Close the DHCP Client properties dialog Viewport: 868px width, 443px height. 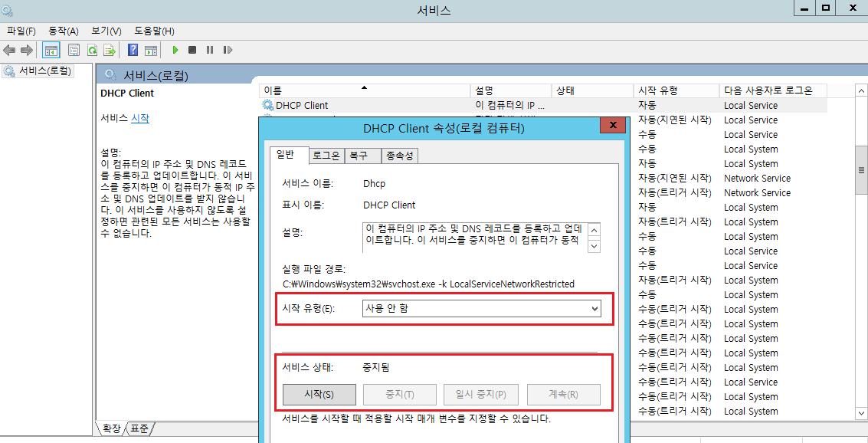coord(614,126)
